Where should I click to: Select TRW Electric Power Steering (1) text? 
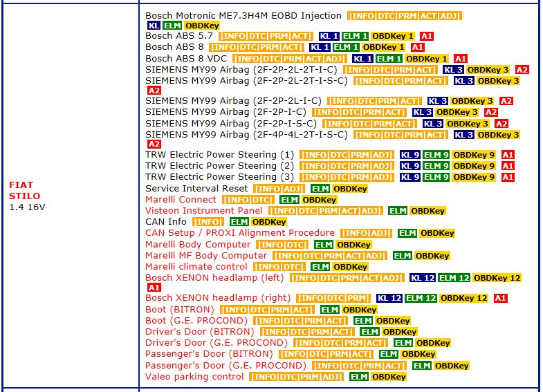pyautogui.click(x=219, y=155)
